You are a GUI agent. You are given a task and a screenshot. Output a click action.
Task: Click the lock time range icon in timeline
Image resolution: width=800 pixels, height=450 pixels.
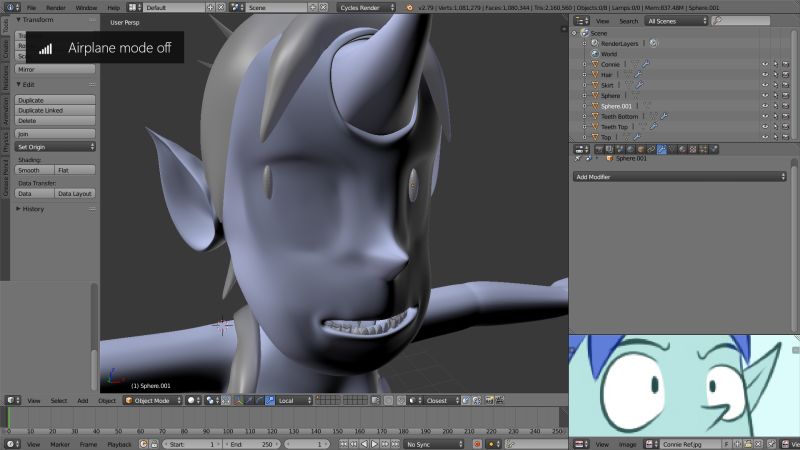(154, 444)
